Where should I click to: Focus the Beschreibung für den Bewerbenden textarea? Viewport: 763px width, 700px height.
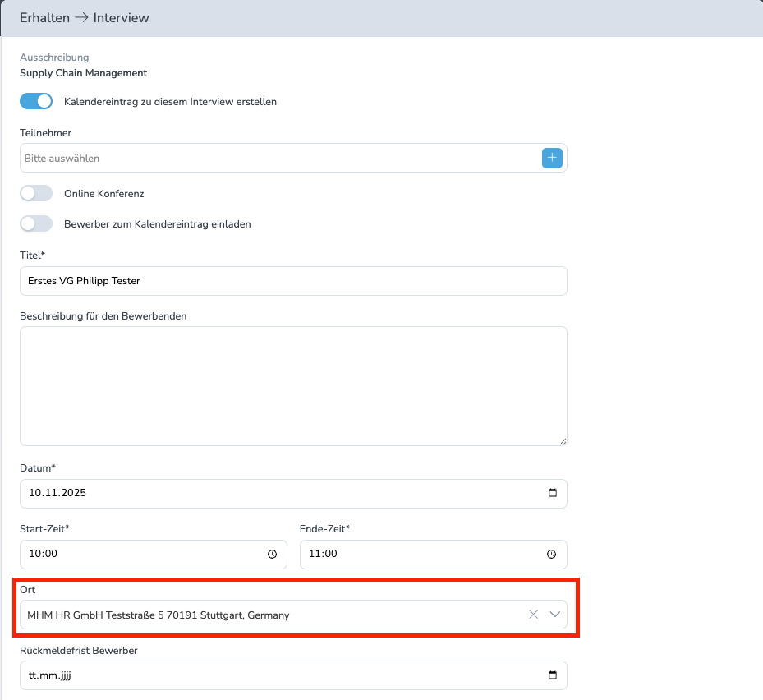tap(292, 386)
